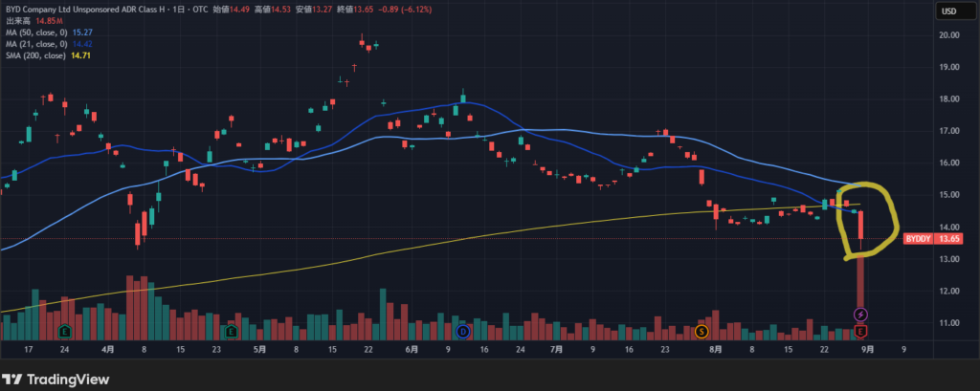Click the 18.00 price axis label
Viewport: 980px width, 391px height.
pyautogui.click(x=950, y=98)
